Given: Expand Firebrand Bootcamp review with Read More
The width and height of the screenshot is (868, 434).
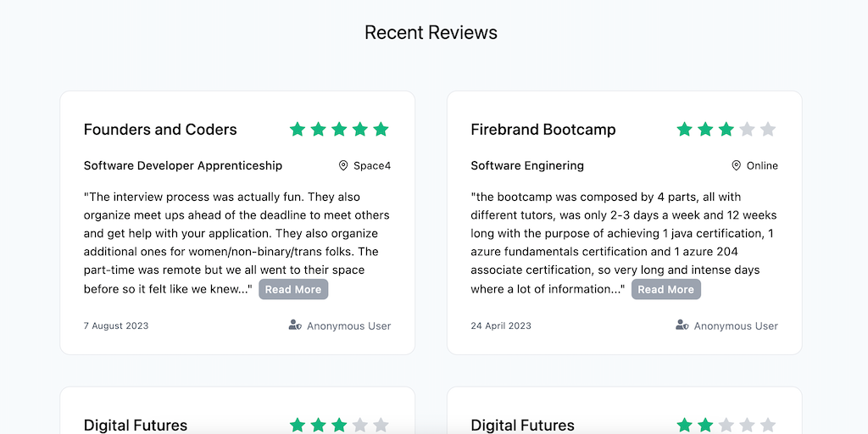Looking at the screenshot, I should click(666, 289).
